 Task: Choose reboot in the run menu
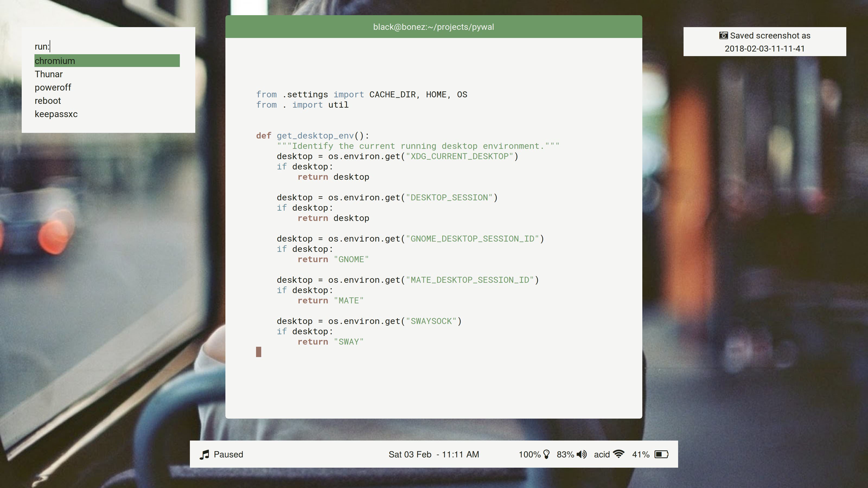click(48, 101)
